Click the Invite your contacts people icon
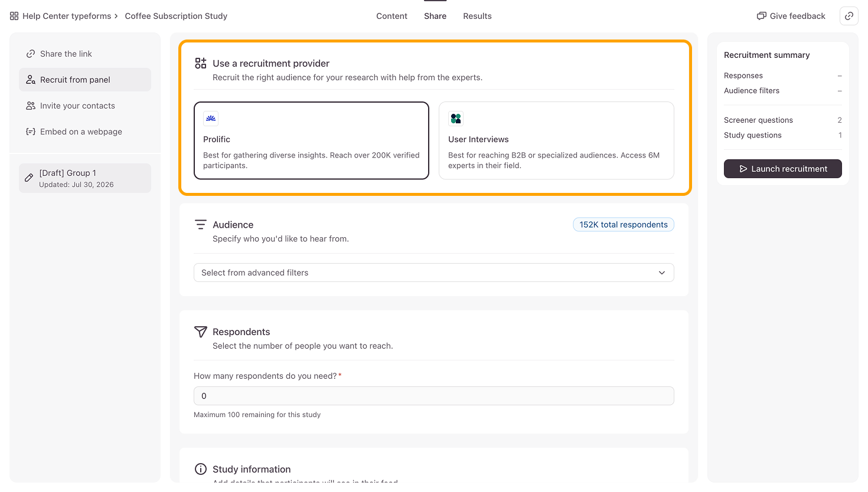This screenshot has height=492, width=868. point(31,106)
